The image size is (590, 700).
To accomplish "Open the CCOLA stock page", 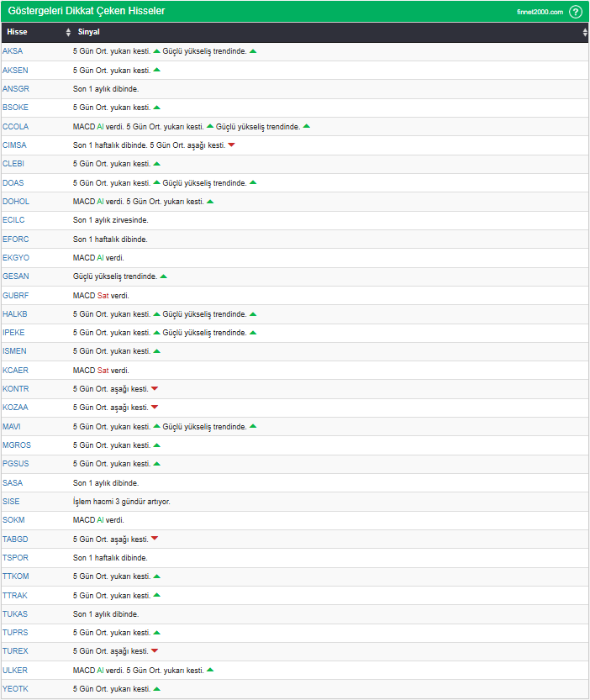I will [15, 126].
